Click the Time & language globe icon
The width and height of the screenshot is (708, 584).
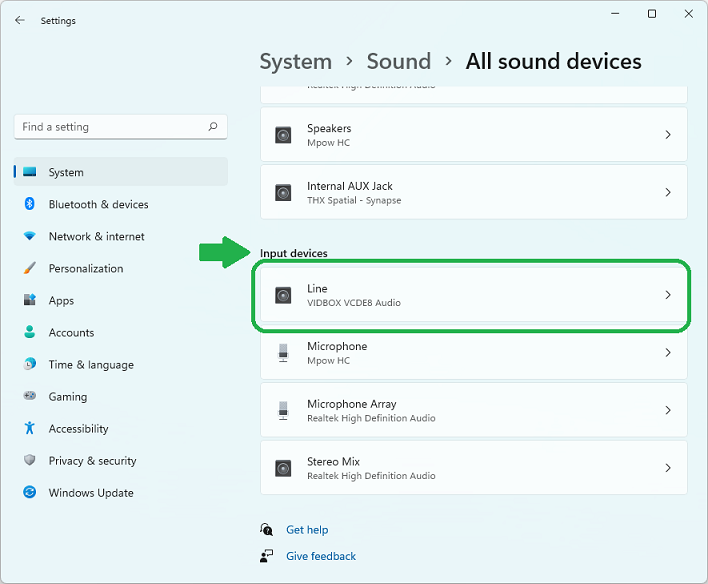tap(30, 364)
